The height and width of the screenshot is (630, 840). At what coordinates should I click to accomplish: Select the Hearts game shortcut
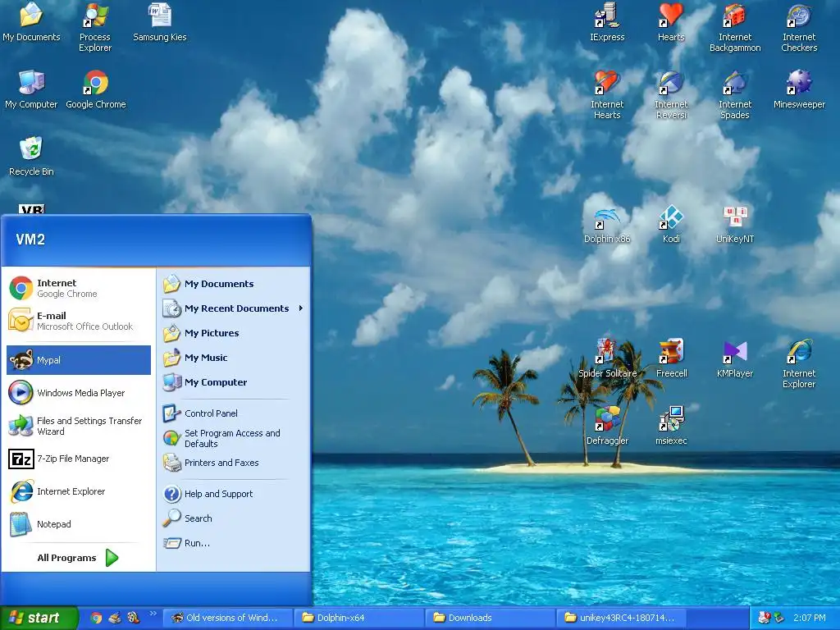671,23
